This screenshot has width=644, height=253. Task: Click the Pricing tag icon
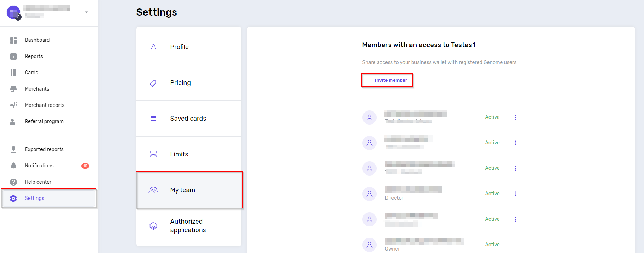coord(153,83)
